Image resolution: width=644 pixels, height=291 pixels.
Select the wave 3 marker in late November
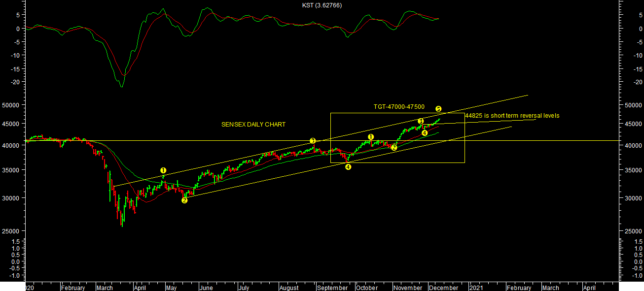[x=421, y=121]
